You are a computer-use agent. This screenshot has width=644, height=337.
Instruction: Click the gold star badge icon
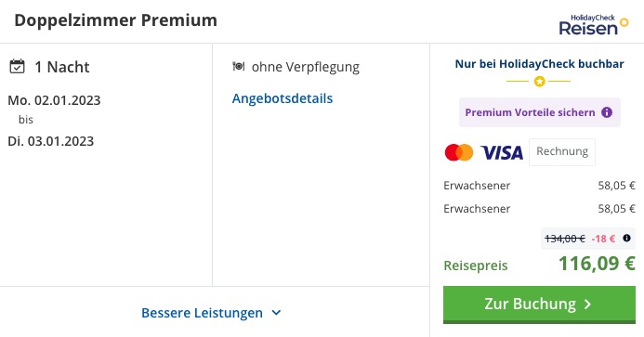pyautogui.click(x=539, y=82)
